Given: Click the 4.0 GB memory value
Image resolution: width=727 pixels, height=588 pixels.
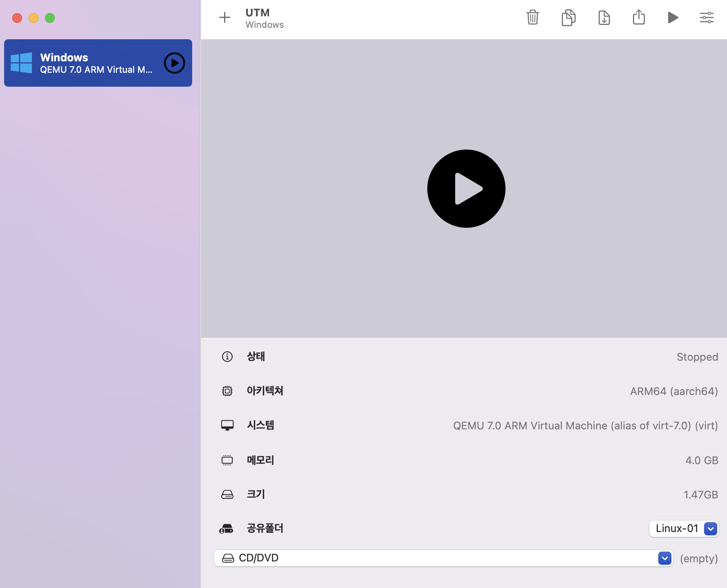Looking at the screenshot, I should (x=702, y=460).
